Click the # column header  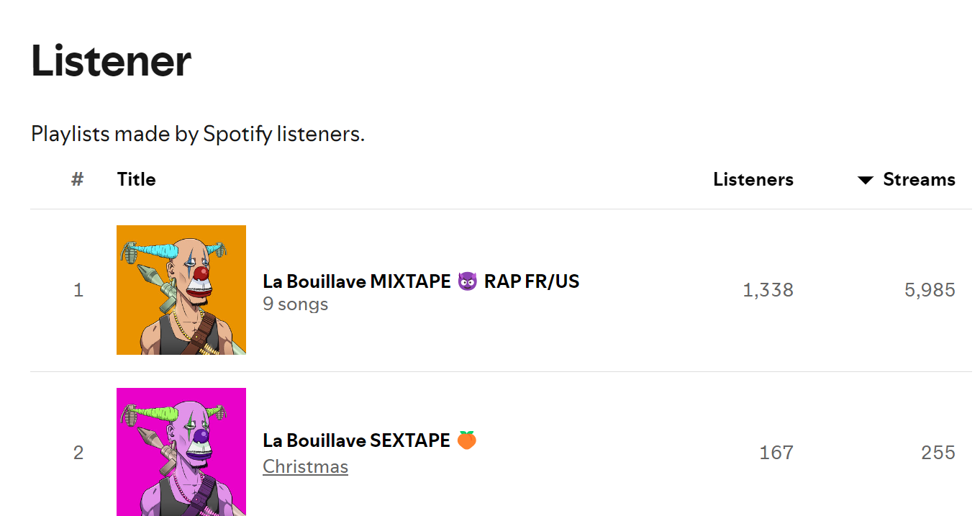[x=77, y=179]
